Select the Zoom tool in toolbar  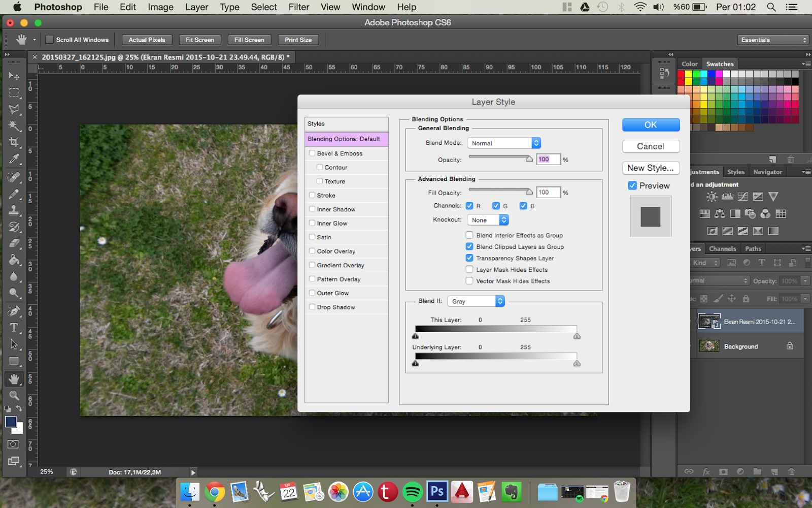point(14,395)
